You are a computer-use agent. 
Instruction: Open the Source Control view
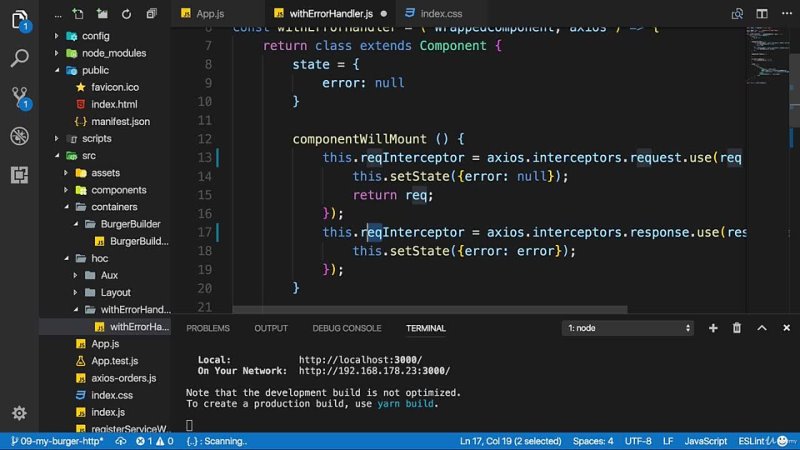pyautogui.click(x=19, y=96)
